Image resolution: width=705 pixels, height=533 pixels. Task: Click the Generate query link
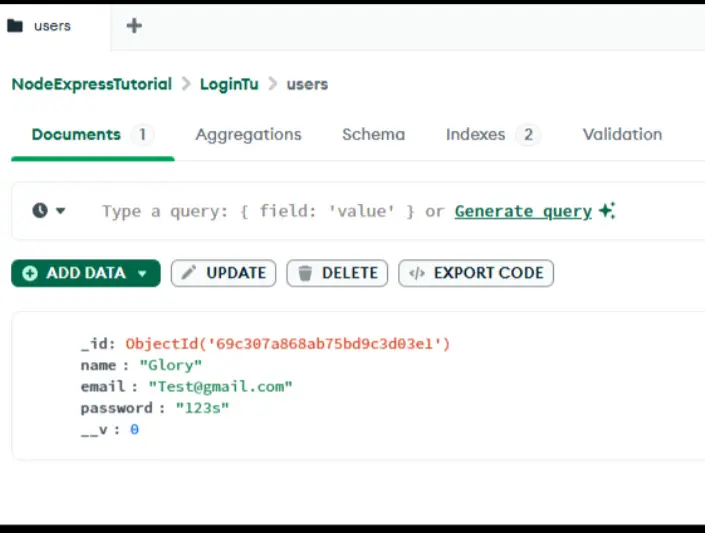click(x=523, y=211)
